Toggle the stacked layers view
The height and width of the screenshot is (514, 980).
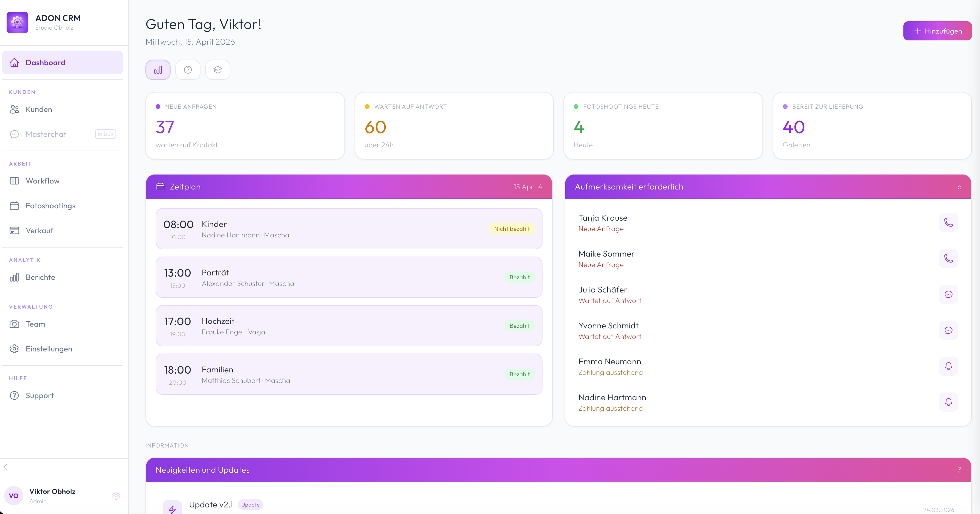tap(218, 69)
